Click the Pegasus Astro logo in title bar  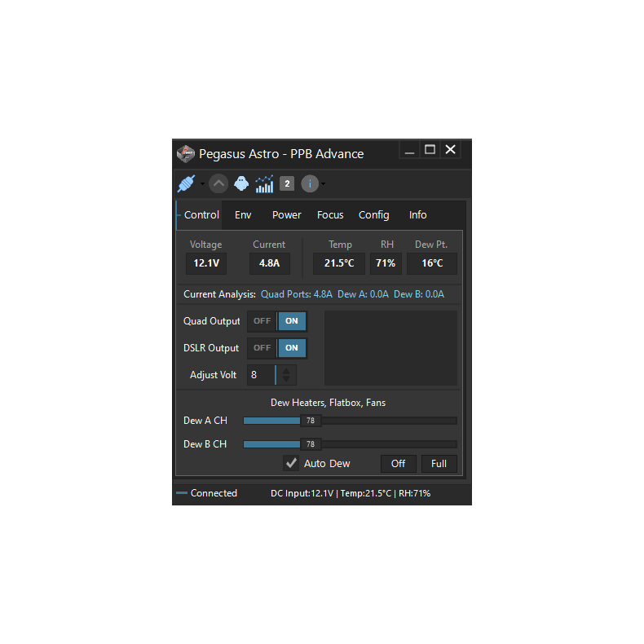click(x=186, y=153)
